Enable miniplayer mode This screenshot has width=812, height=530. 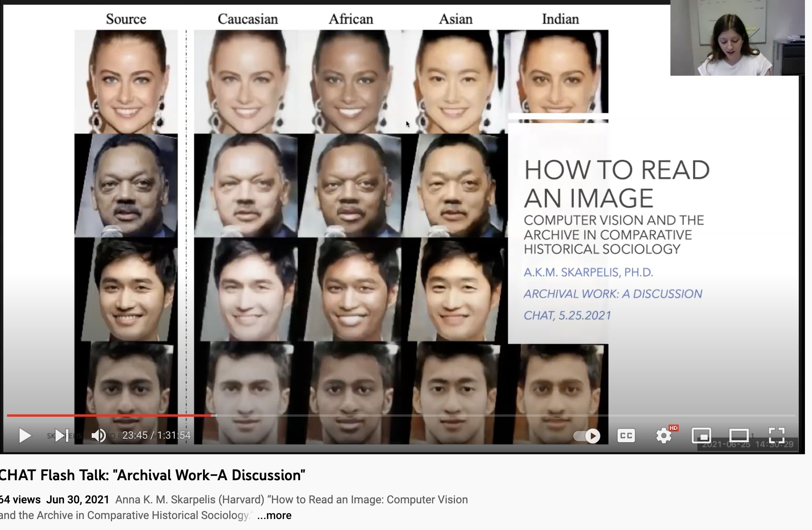[x=701, y=436]
